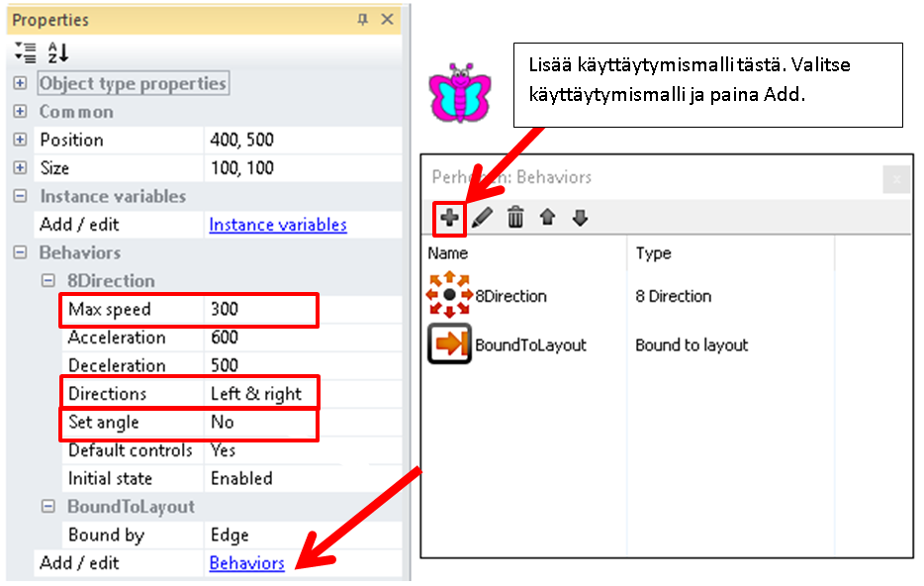Click the pencil edit behavior icon
The width and height of the screenshot is (924, 586).
coord(482,218)
